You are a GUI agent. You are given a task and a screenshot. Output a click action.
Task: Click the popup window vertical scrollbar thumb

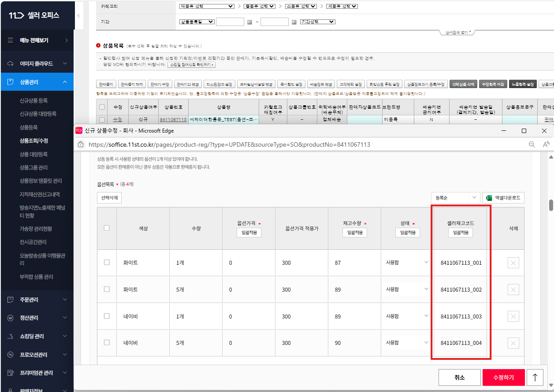point(550,205)
